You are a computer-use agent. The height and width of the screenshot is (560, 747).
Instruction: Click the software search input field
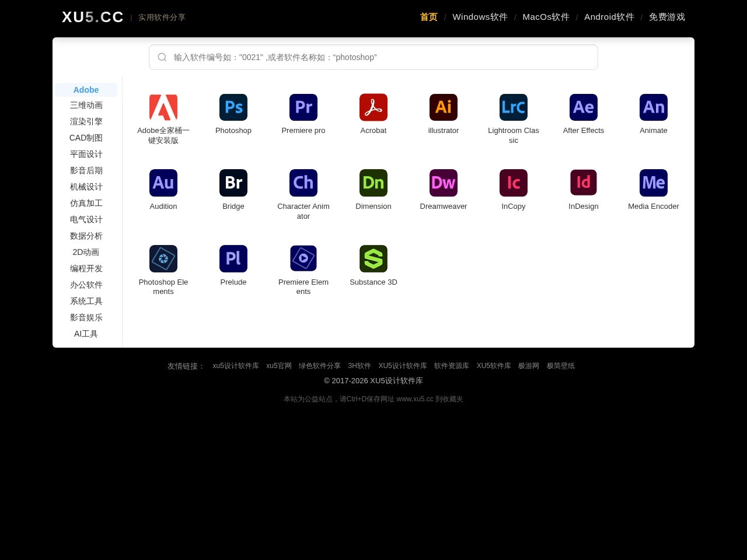pos(373,57)
